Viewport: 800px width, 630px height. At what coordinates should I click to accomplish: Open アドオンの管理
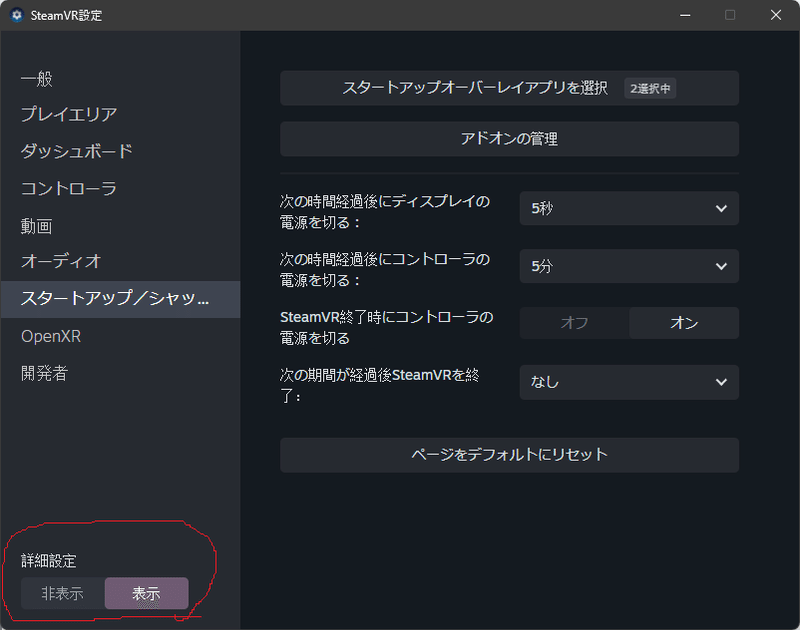click(509, 139)
